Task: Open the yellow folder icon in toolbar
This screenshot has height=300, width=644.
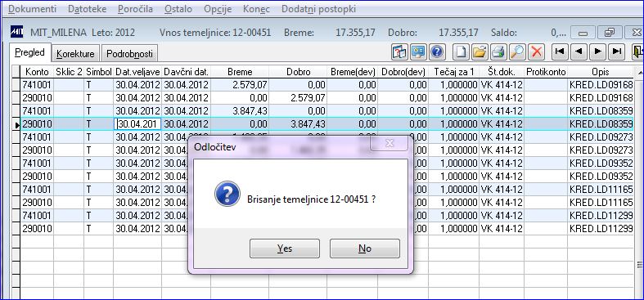Action: [480, 51]
